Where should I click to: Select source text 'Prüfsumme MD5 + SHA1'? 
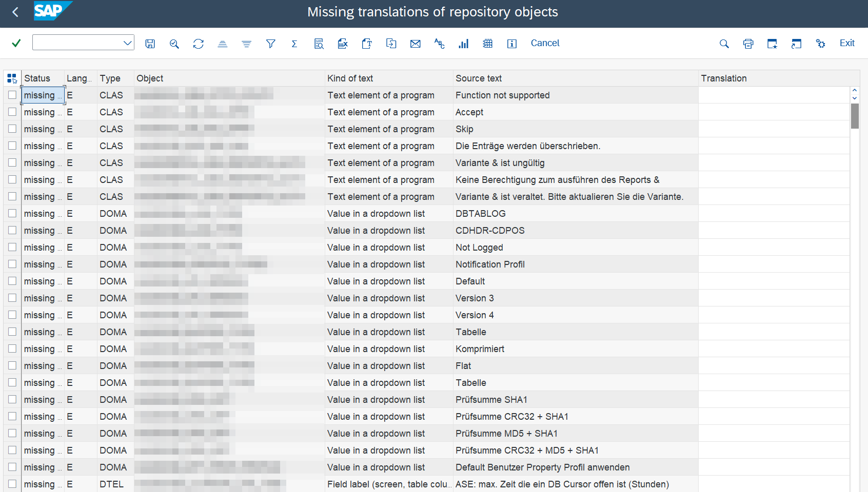[x=507, y=433]
